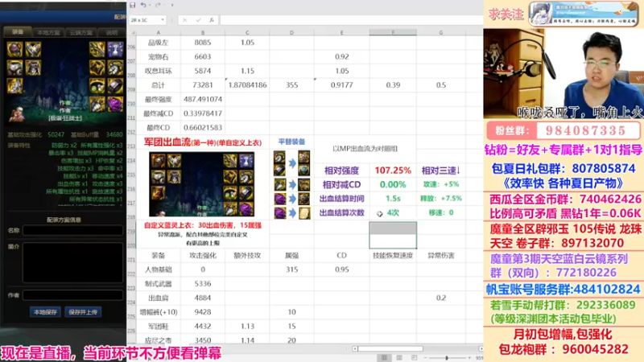644x362 pixels.
Task: Click the streamer banner avatar beside 求关注
Action: [x=540, y=14]
